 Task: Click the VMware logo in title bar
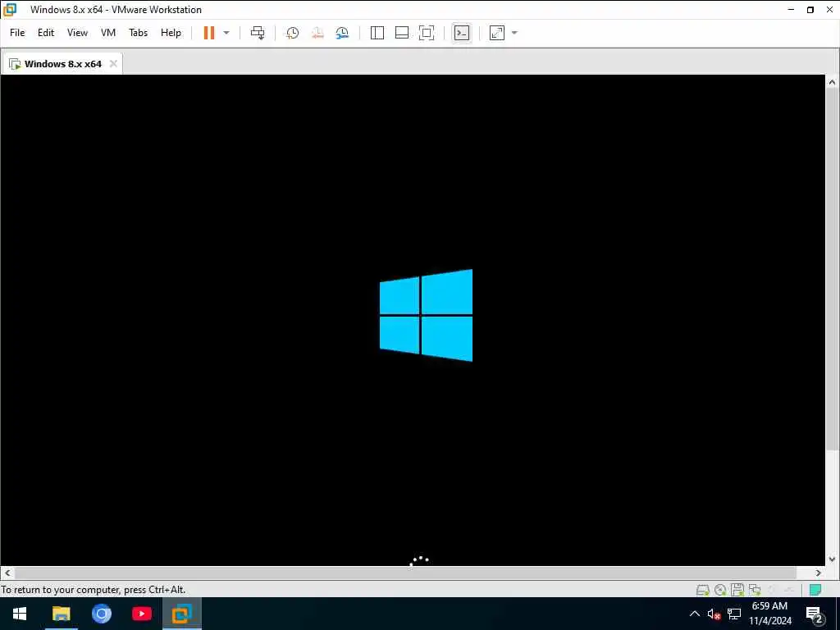pos(10,10)
